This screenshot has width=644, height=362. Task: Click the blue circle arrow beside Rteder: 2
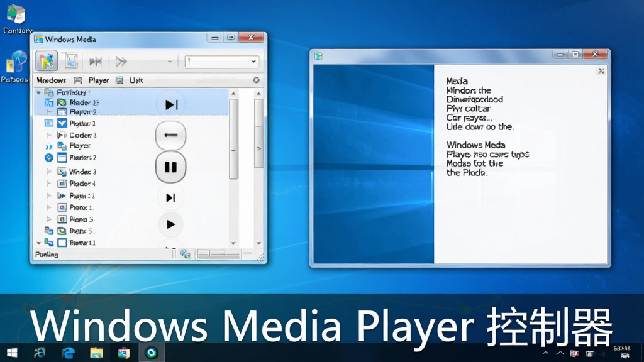click(x=49, y=158)
